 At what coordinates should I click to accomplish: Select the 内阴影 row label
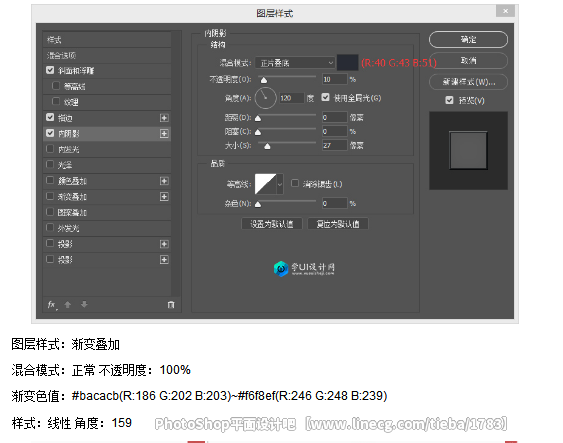point(69,134)
